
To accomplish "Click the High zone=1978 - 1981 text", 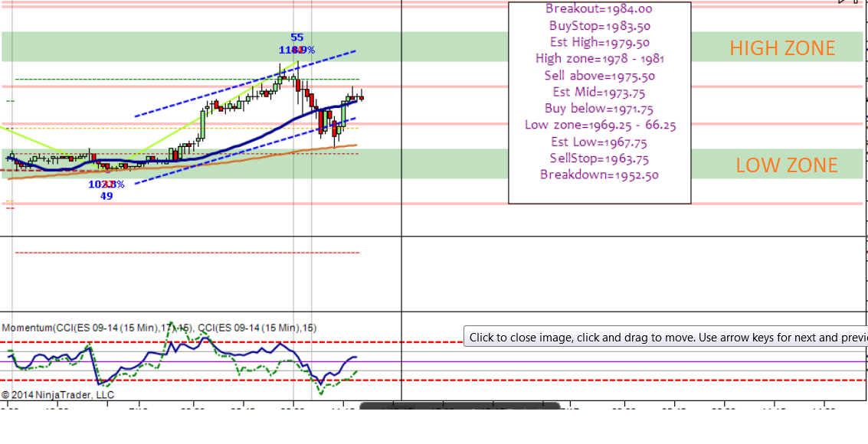I will point(600,59).
